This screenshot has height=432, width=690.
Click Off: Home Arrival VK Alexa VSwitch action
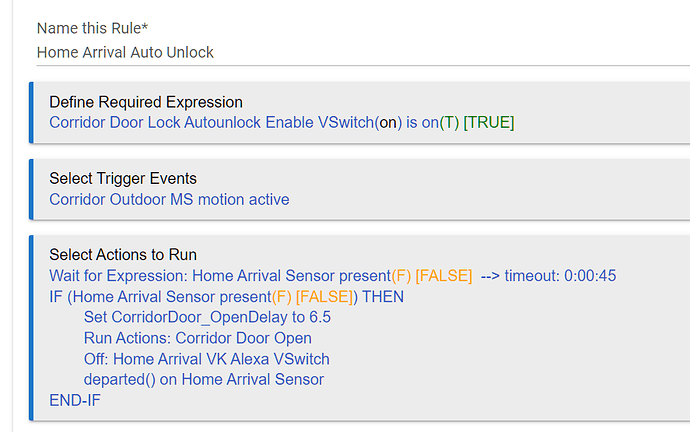[206, 359]
